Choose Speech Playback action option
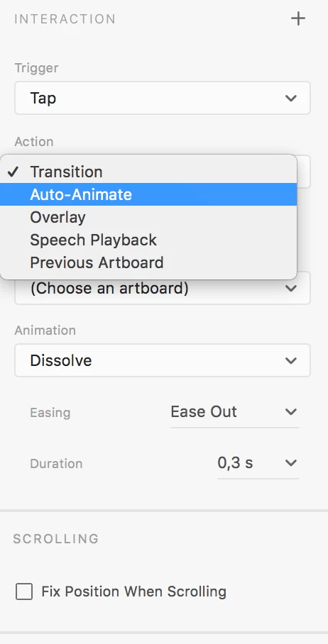 click(148, 240)
